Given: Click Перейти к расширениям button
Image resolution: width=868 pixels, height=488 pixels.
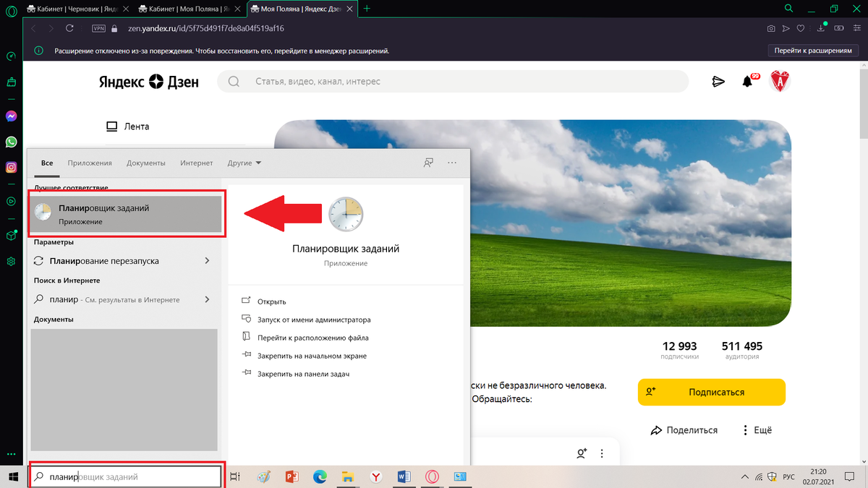Looking at the screenshot, I should [x=813, y=51].
